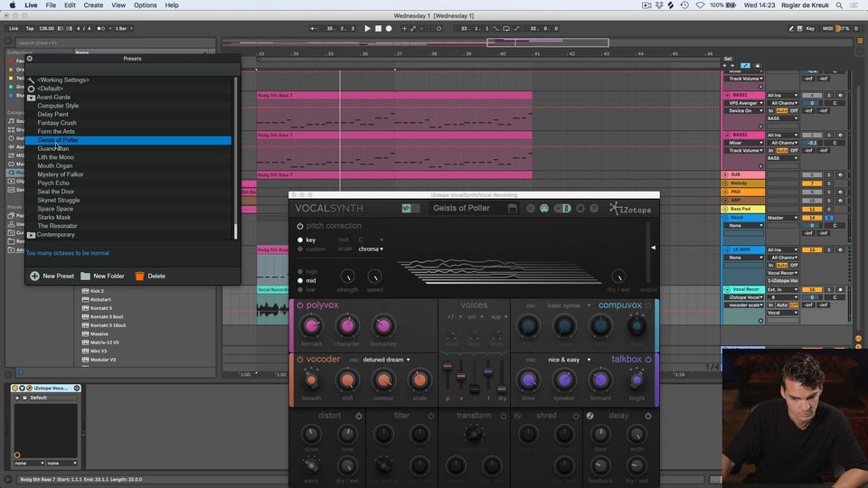Open the voices +7 interval dropdown
Viewport: 868px width, 488px height.
click(x=455, y=317)
